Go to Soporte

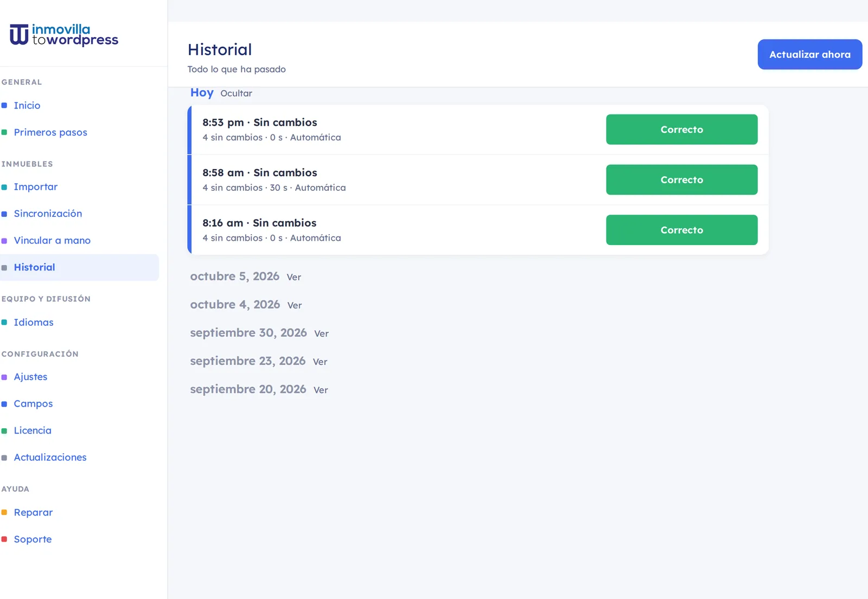[33, 539]
